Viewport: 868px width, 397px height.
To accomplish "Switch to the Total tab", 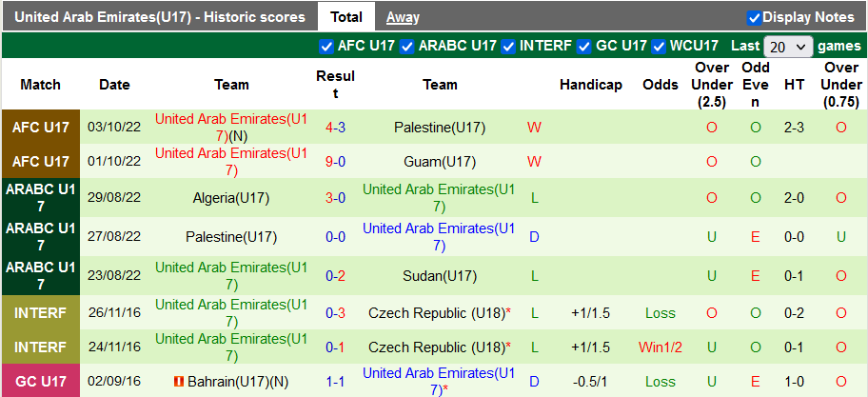I will [345, 17].
